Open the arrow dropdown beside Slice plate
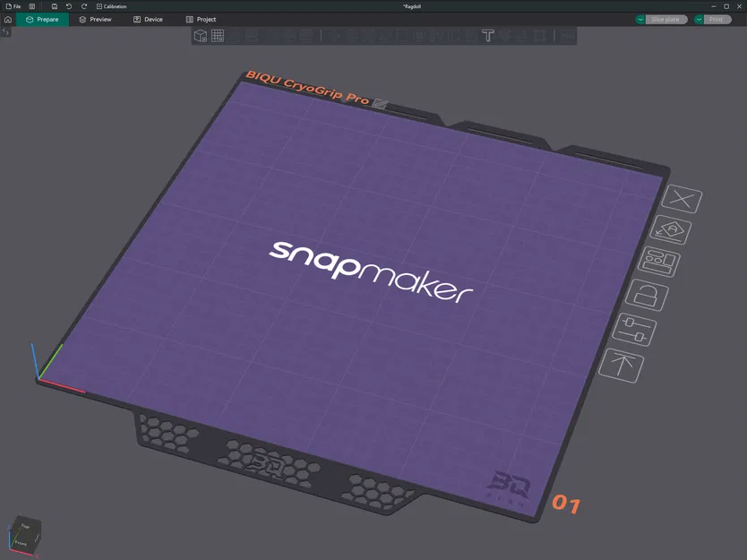747x560 pixels. click(x=640, y=18)
